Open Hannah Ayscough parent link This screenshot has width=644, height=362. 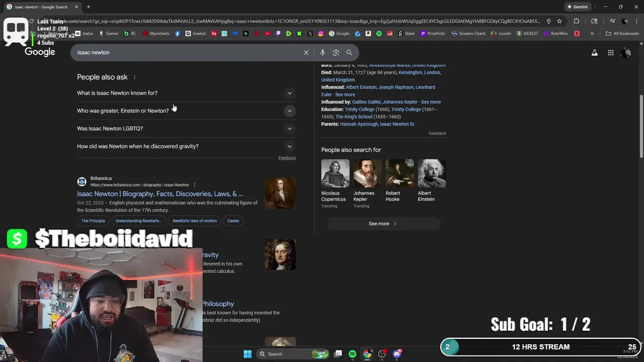tap(359, 124)
